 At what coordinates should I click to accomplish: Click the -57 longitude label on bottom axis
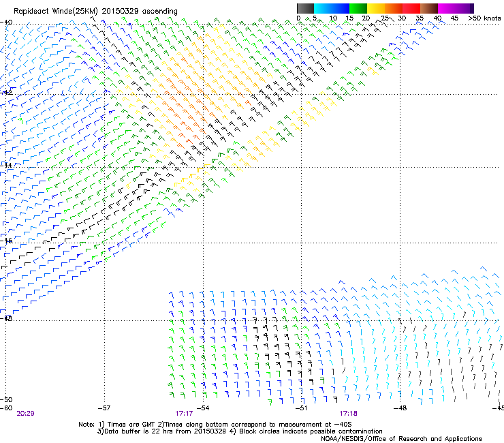(104, 408)
